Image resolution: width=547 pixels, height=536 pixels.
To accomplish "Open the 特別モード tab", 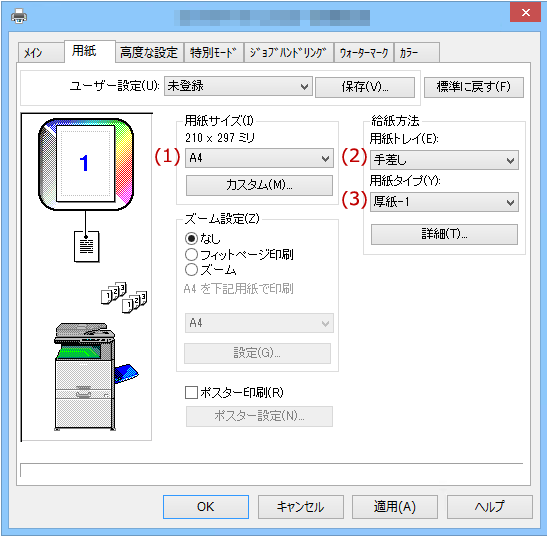I will point(213,53).
